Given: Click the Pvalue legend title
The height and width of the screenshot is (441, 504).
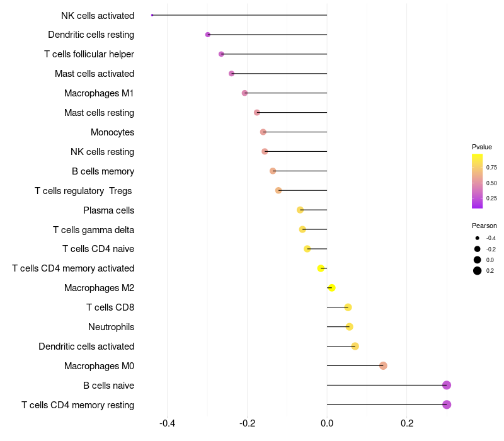Looking at the screenshot, I should coord(482,147).
